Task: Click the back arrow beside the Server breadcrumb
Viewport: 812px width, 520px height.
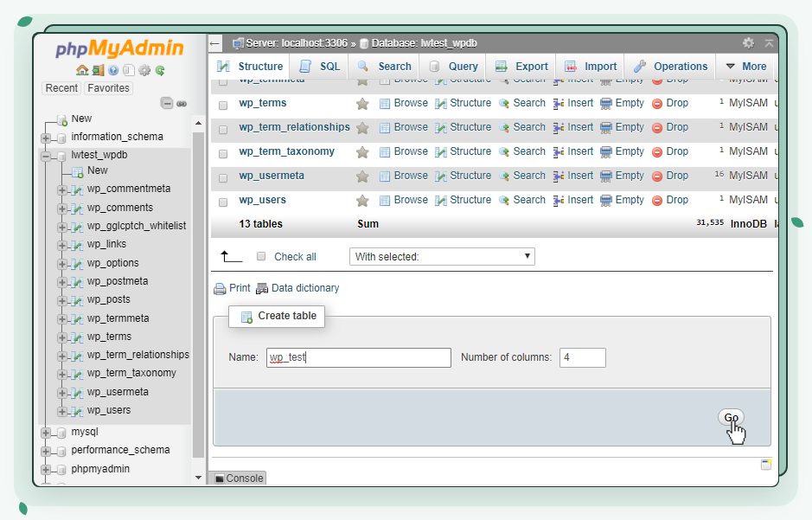Action: (x=215, y=43)
